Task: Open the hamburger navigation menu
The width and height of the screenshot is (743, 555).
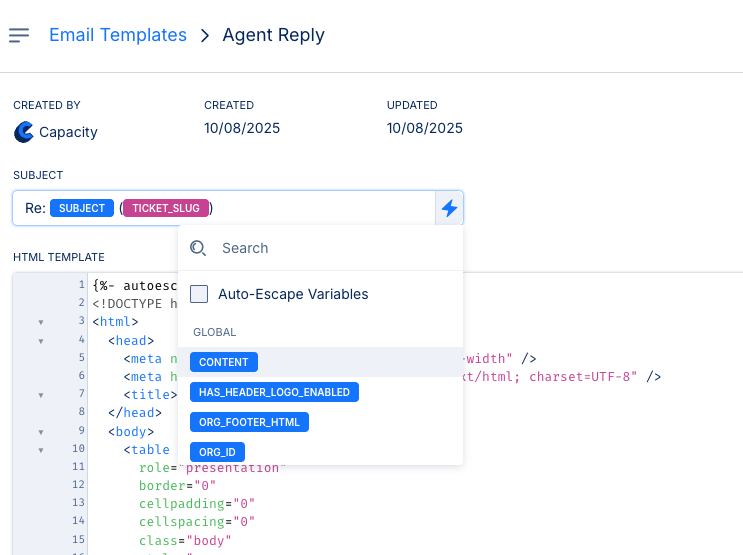Action: point(19,35)
